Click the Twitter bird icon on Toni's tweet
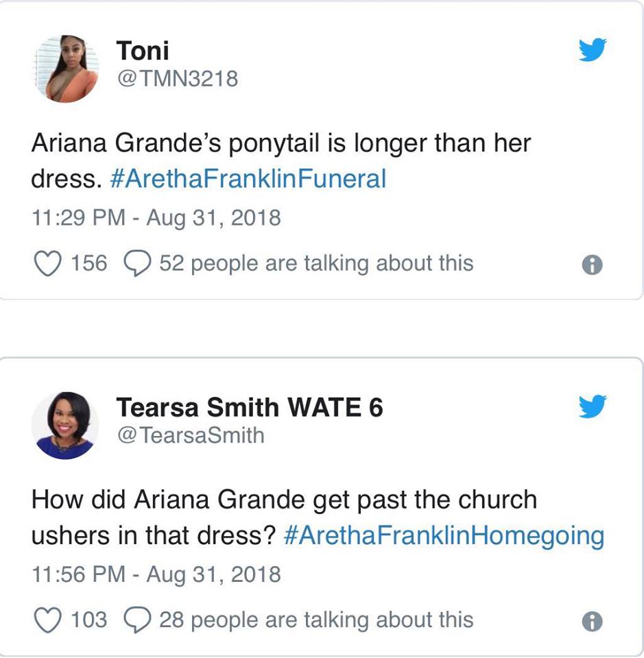 [x=593, y=50]
